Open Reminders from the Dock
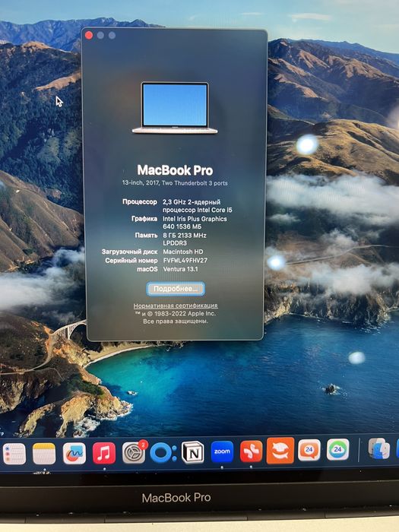The height and width of the screenshot is (532, 399). coord(14,454)
